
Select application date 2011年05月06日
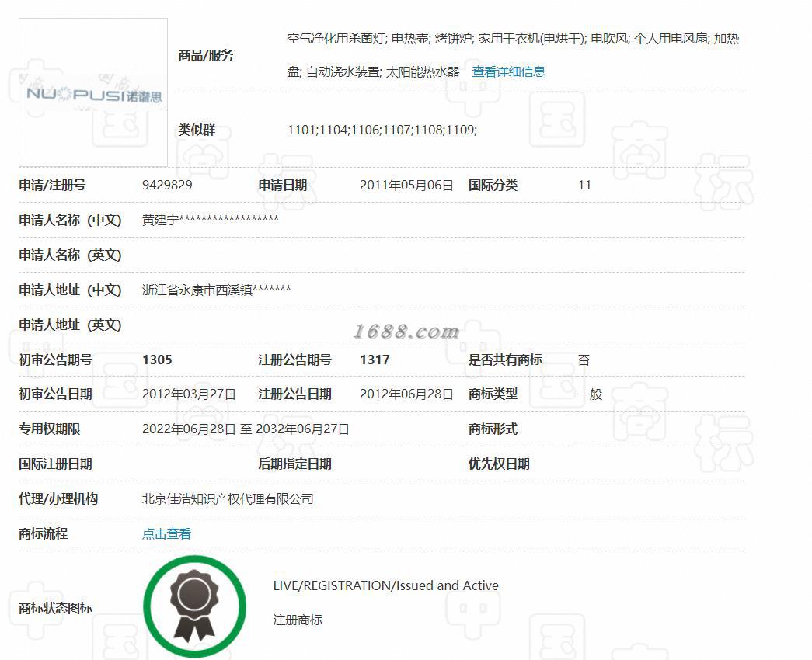click(x=406, y=186)
